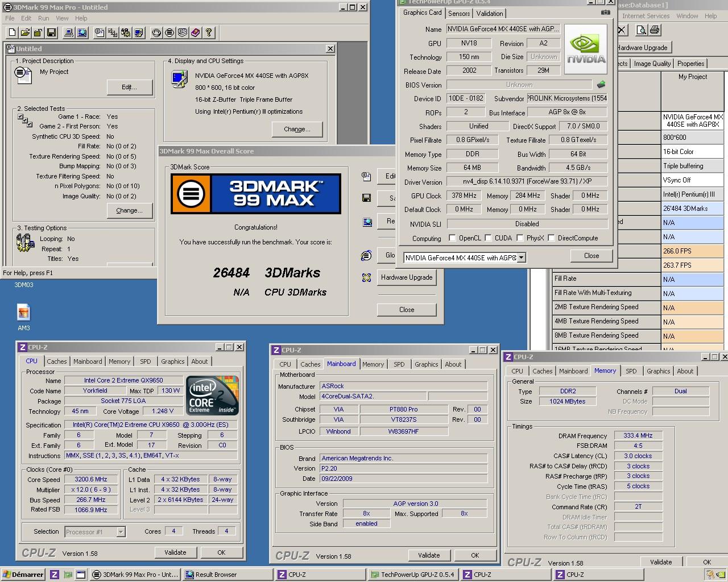Close the 3DMark Overall Score dialog
The width and height of the screenshot is (728, 582).
point(407,310)
